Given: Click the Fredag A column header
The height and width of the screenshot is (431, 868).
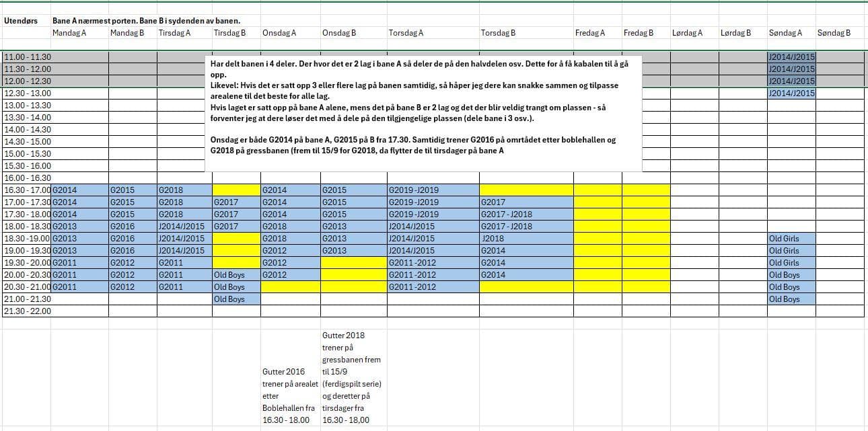Looking at the screenshot, I should pyautogui.click(x=598, y=33).
